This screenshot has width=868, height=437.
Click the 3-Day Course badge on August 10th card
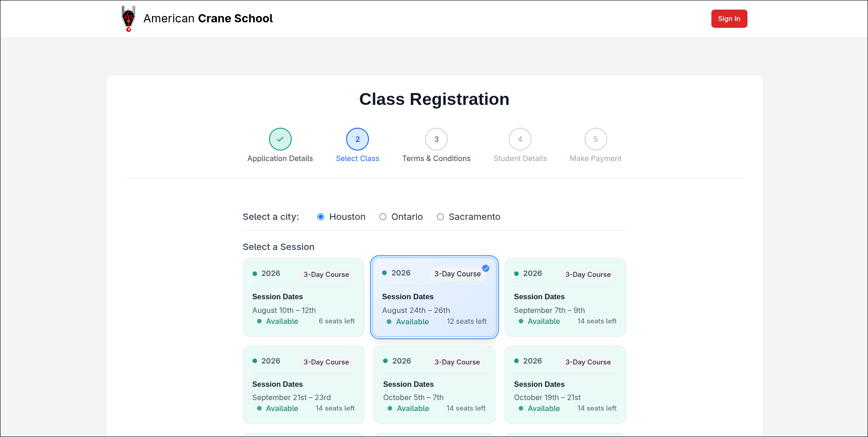tap(326, 274)
